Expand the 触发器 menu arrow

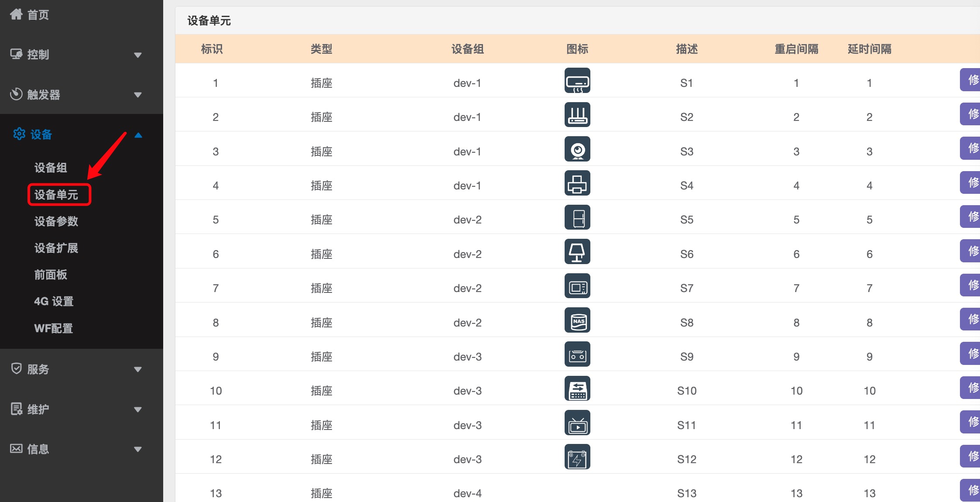pyautogui.click(x=138, y=95)
